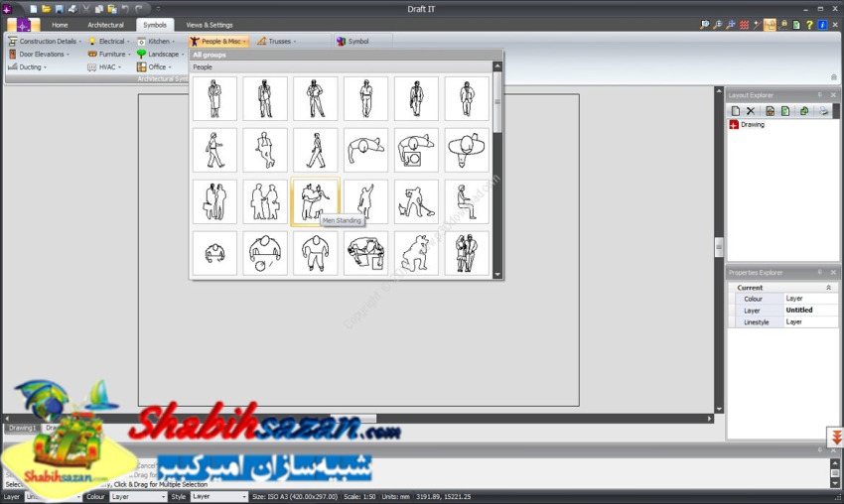Select the Drawing1 sheet tab
This screenshot has height=504, width=844.
(x=22, y=429)
